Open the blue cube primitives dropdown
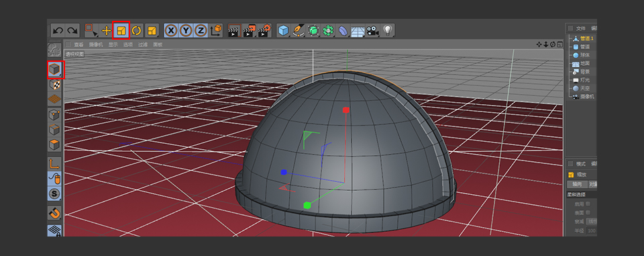Viewport: 644px width, 256px height. click(283, 30)
